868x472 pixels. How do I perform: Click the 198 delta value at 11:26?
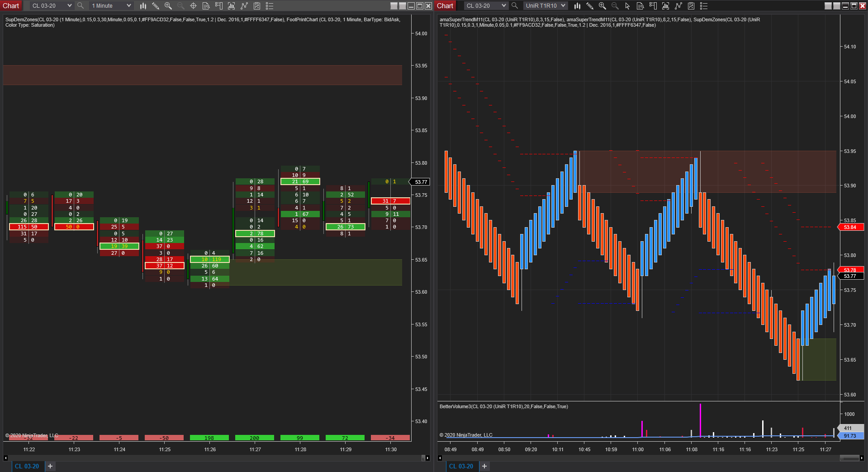click(x=209, y=438)
